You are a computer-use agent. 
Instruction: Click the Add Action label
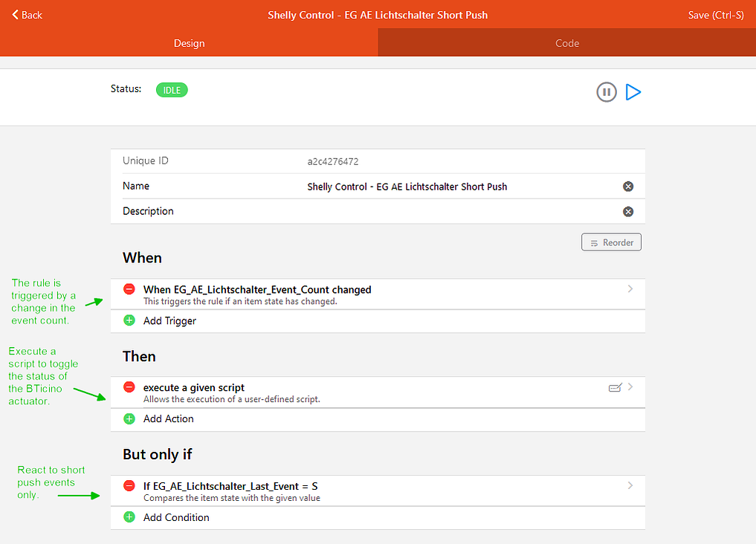[168, 418]
